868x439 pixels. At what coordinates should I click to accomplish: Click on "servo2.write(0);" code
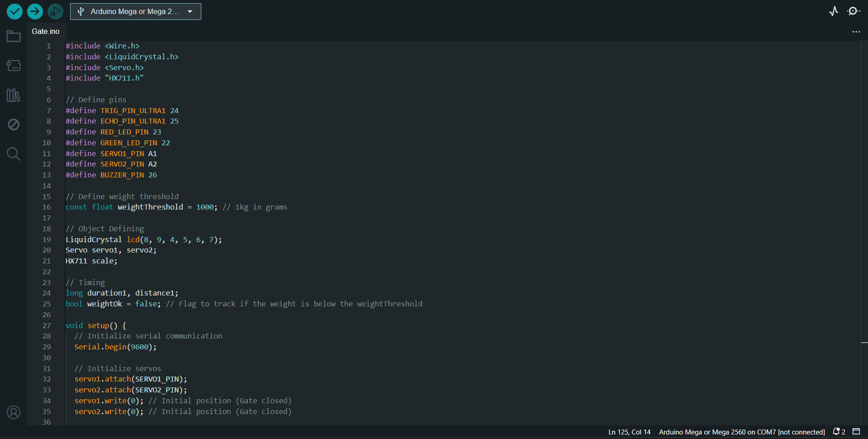pos(109,412)
